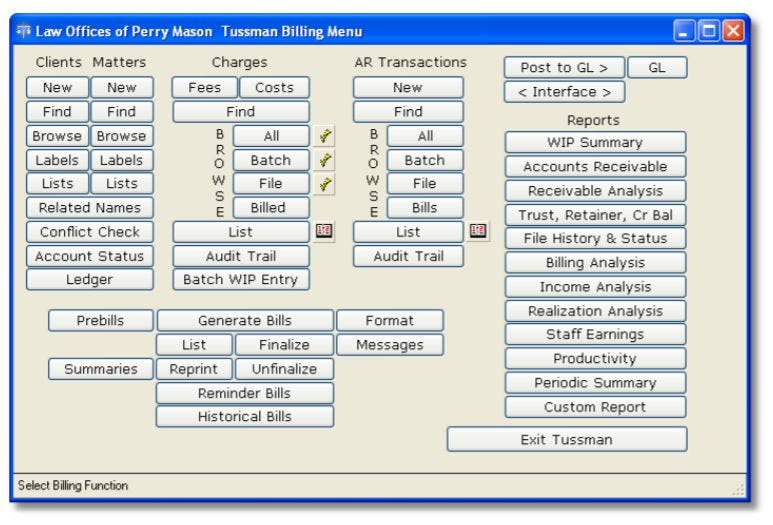
Task: Click the scales icon in title bar
Action: 23,32
